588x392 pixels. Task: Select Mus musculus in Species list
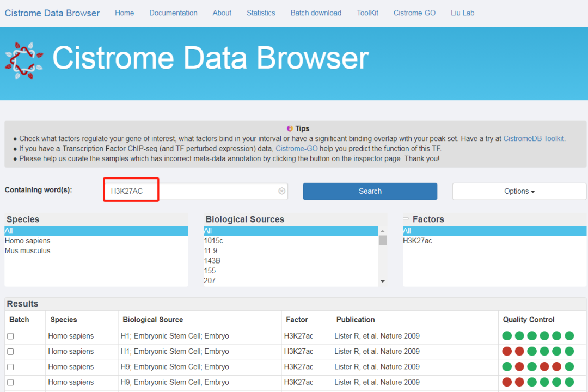(96, 250)
